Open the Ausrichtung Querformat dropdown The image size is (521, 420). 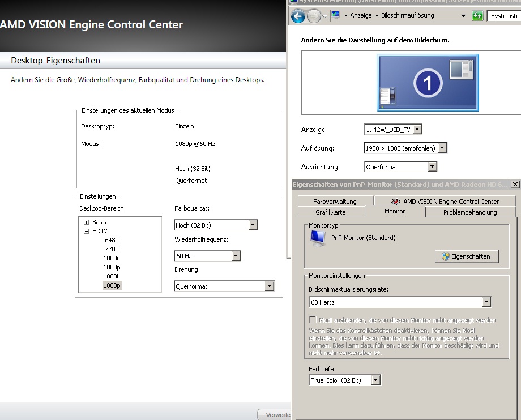point(400,166)
